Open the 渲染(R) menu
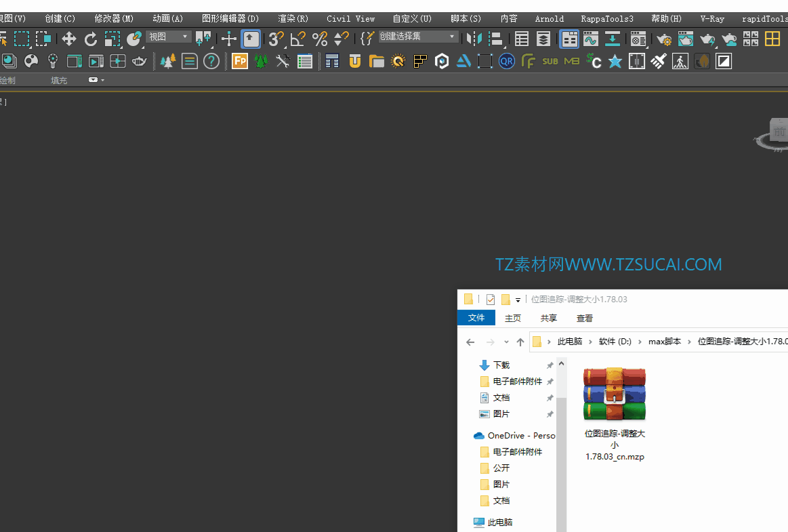 (293, 18)
